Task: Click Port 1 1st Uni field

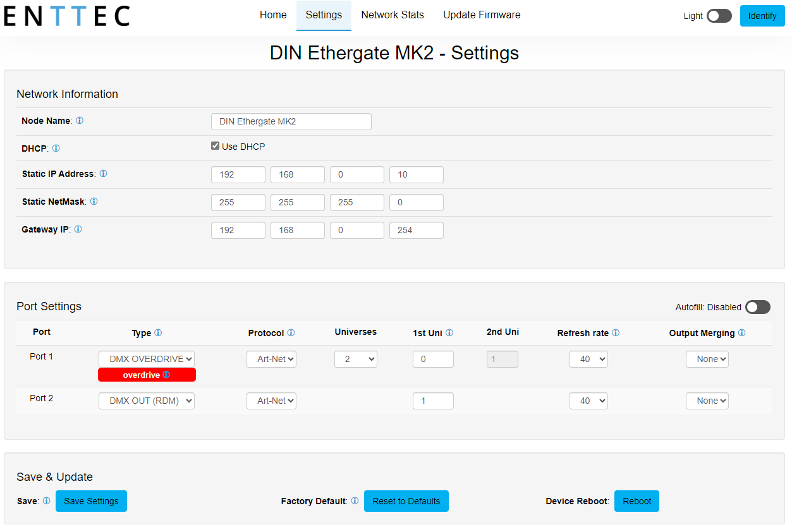Action: [x=433, y=359]
